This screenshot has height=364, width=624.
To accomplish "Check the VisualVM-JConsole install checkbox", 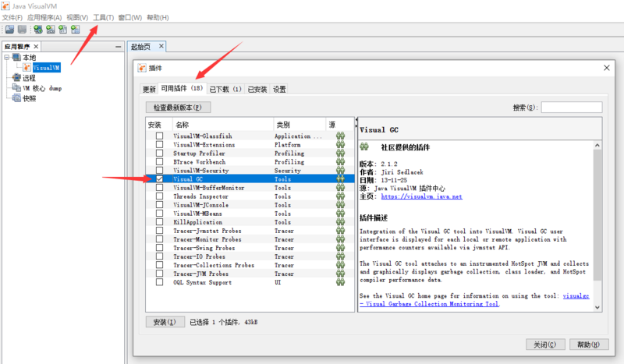I will [x=159, y=205].
